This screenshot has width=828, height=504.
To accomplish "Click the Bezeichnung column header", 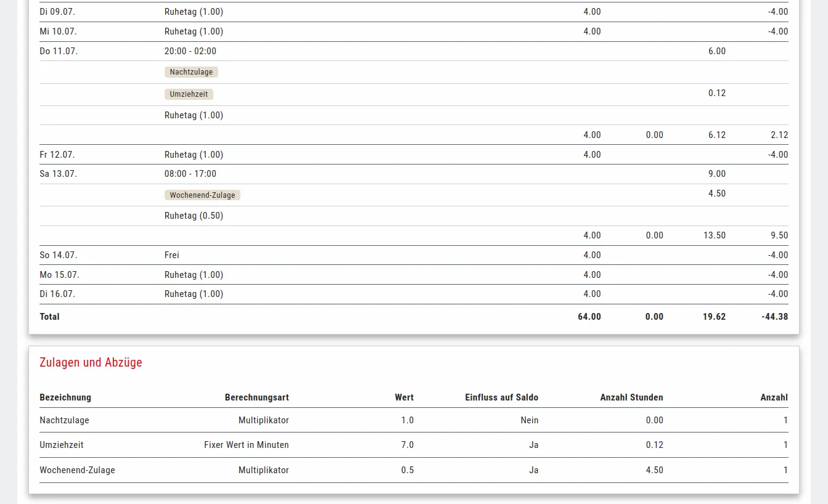I will pyautogui.click(x=65, y=397).
